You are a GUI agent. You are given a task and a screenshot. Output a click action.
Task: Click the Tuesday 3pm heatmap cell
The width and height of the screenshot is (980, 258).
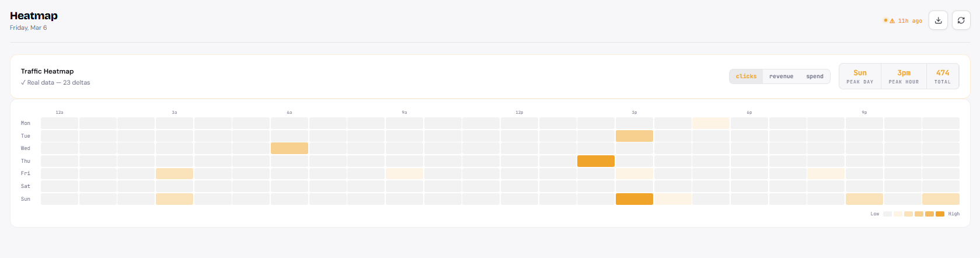(634, 136)
